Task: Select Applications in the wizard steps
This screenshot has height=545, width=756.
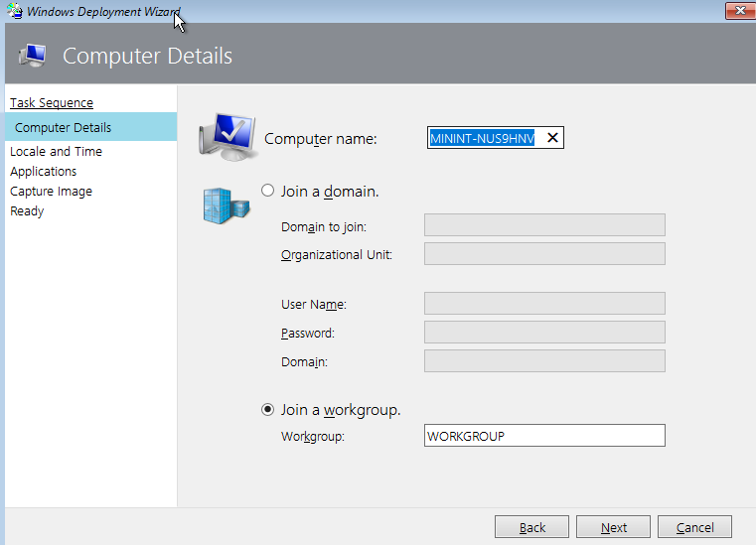Action: tap(44, 172)
